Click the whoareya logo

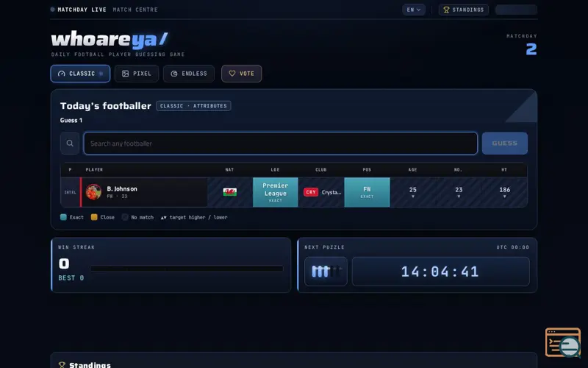click(x=110, y=40)
